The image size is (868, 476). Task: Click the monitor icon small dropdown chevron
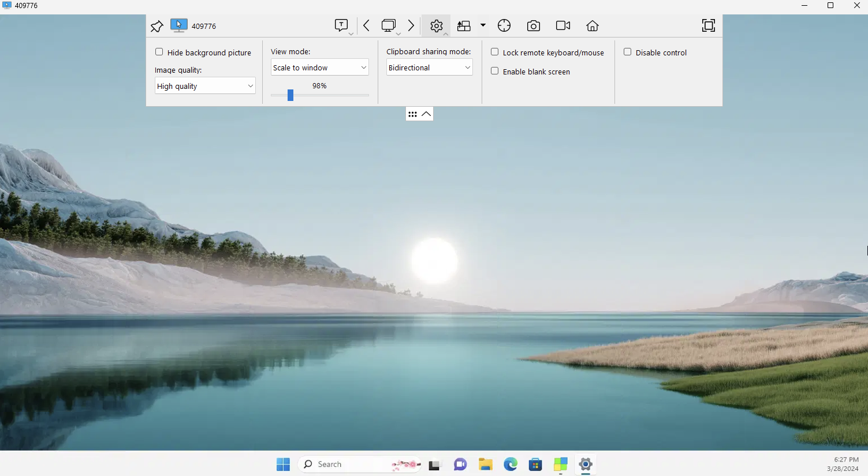398,34
